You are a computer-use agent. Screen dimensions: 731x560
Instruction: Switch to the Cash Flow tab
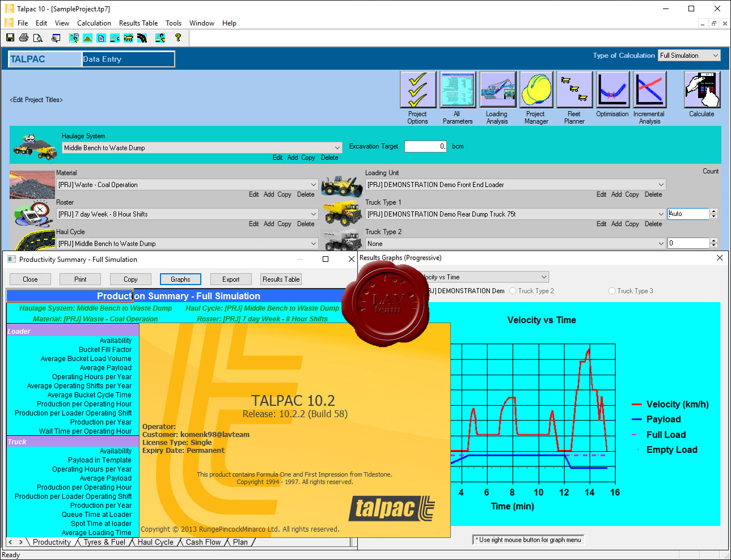(203, 542)
